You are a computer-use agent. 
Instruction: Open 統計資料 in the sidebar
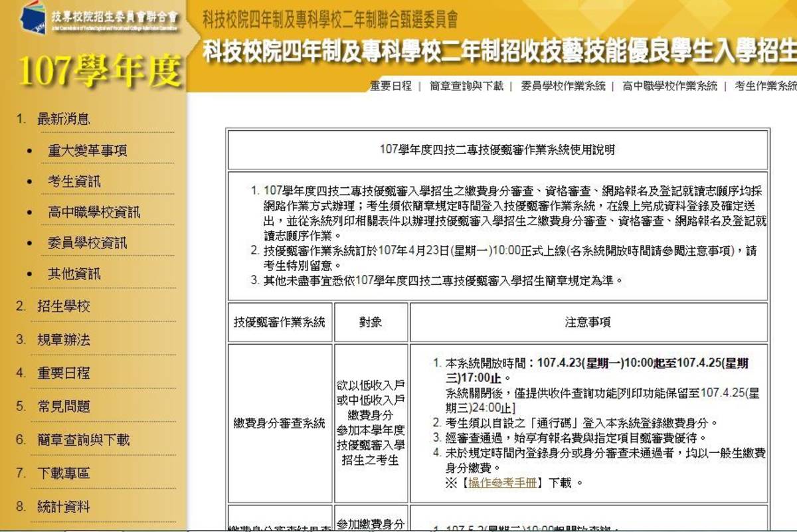(64, 507)
